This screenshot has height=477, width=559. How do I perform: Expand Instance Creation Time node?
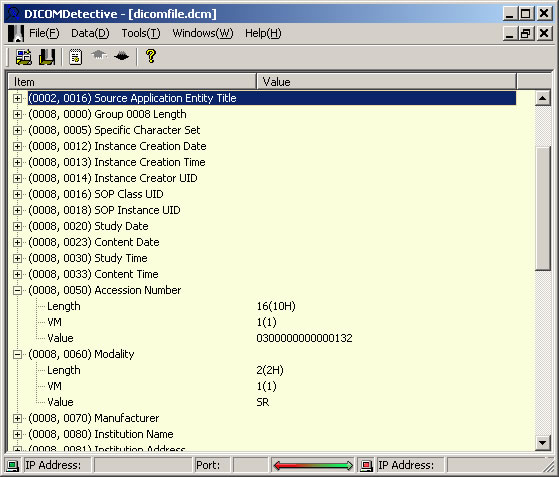[17, 163]
